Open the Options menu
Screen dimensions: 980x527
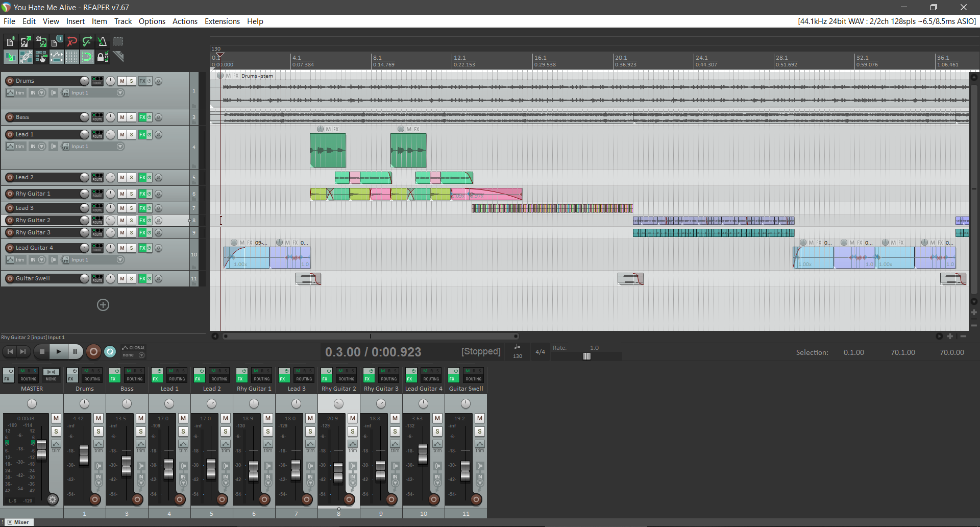pos(152,21)
